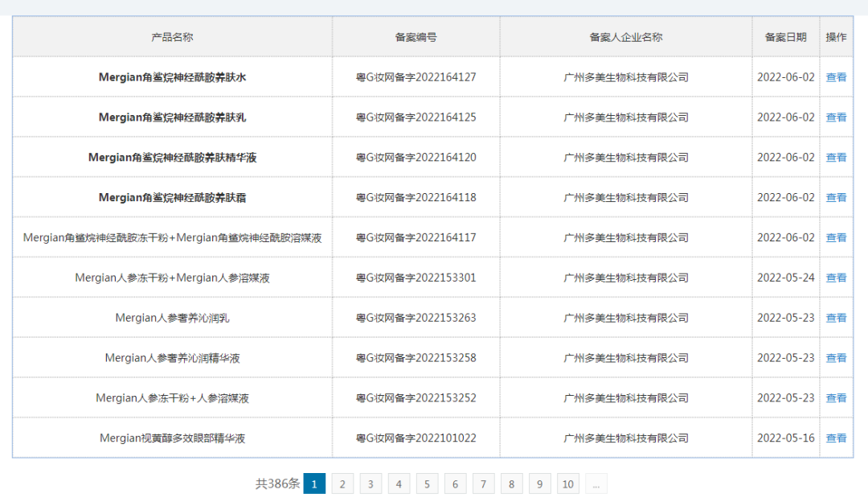This screenshot has width=868, height=502.
Task: Select product Mergian人参冻干粉+Mergian人参溶媒液
Action: tap(172, 278)
